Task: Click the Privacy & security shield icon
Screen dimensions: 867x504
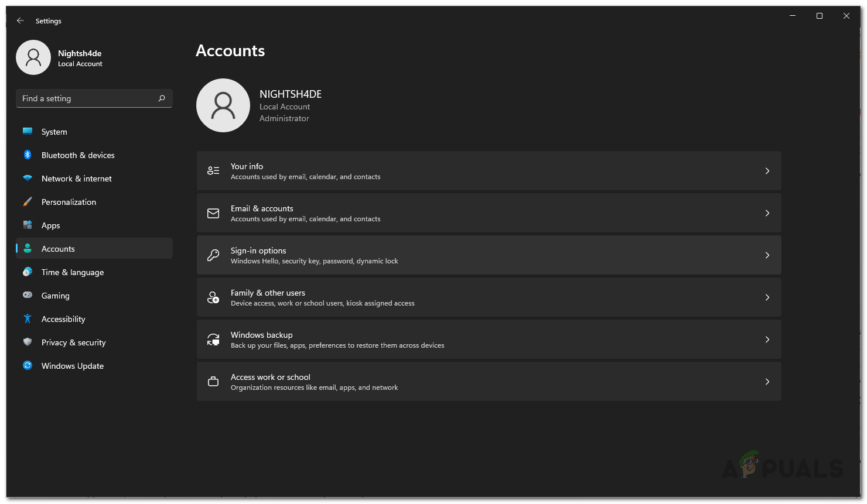Action: 28,342
